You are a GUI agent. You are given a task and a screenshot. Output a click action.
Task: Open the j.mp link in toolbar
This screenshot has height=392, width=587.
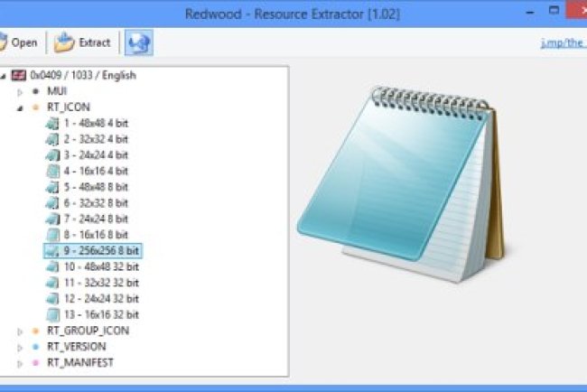pyautogui.click(x=564, y=43)
